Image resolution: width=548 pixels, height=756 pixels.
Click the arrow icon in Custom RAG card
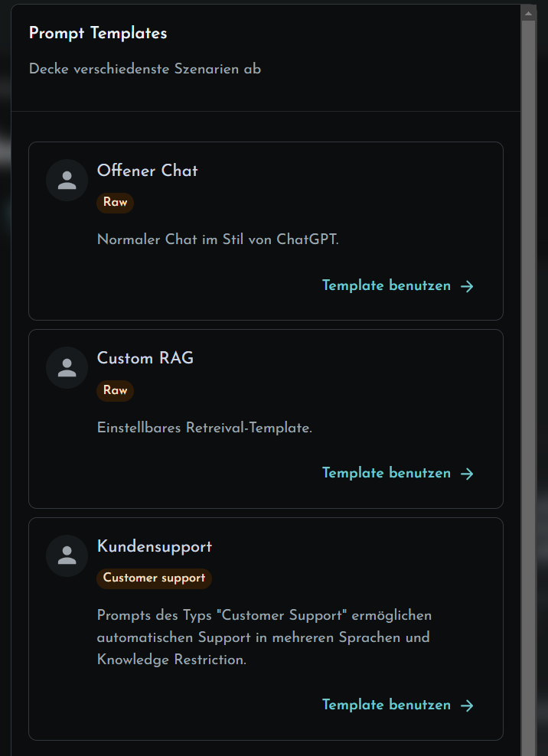pyautogui.click(x=467, y=474)
